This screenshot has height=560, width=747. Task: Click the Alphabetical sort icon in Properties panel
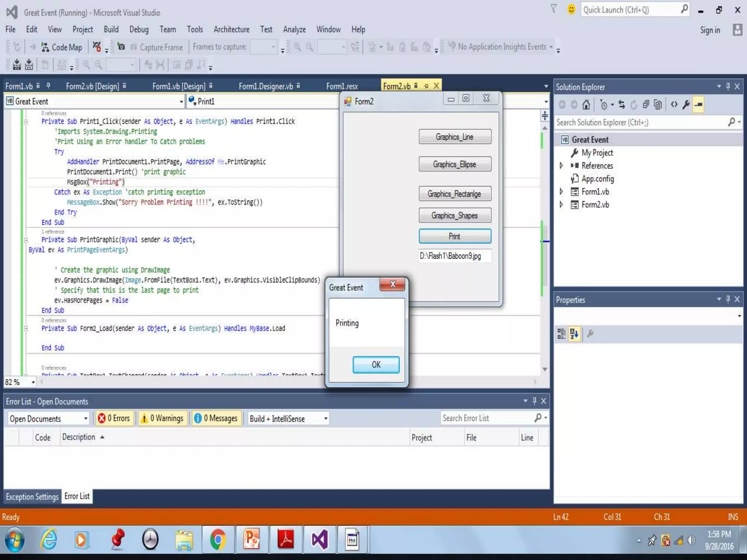point(574,334)
